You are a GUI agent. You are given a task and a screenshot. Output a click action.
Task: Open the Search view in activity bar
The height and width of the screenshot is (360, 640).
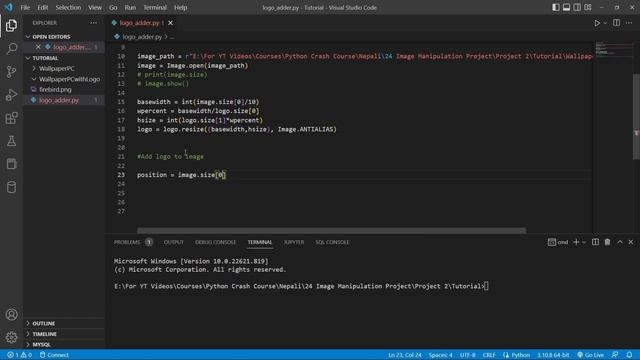click(x=11, y=49)
